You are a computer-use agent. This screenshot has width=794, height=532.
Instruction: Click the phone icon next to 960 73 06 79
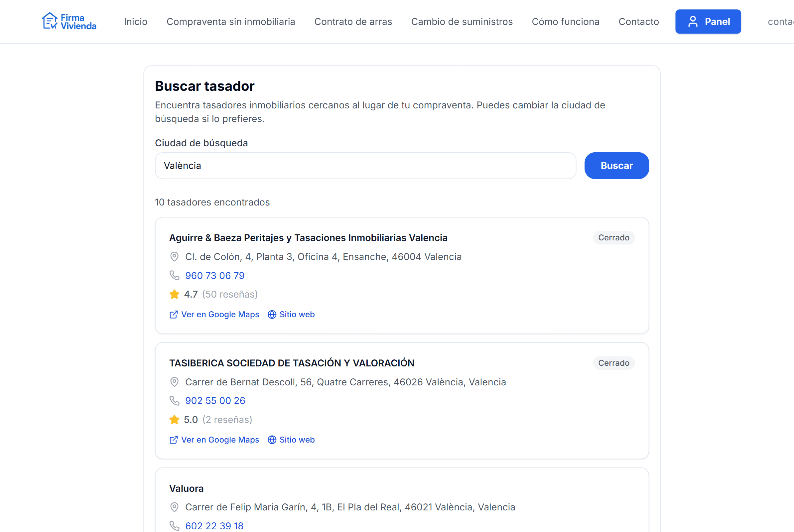pos(175,276)
